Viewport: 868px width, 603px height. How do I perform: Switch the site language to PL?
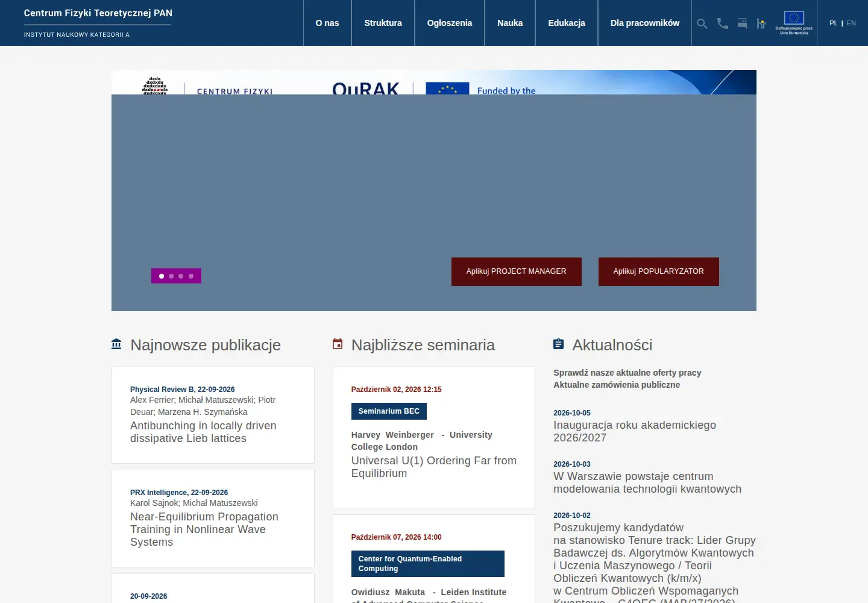coord(834,23)
